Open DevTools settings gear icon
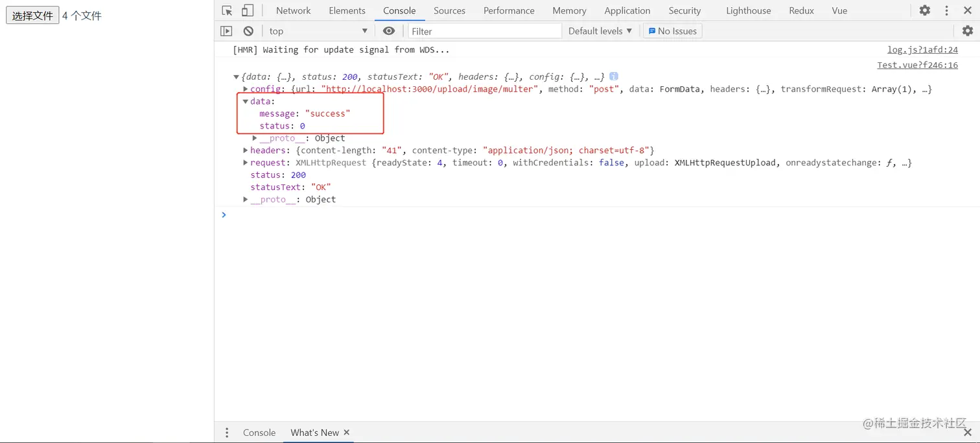This screenshot has height=443, width=980. pos(925,10)
